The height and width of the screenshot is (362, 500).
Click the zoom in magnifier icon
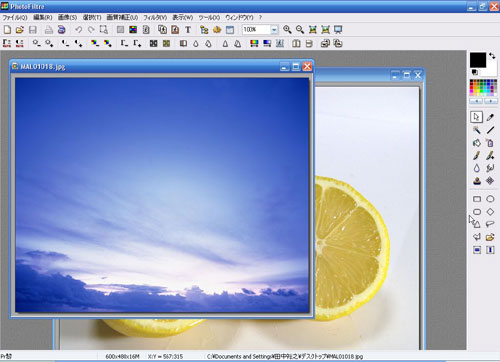click(x=287, y=30)
